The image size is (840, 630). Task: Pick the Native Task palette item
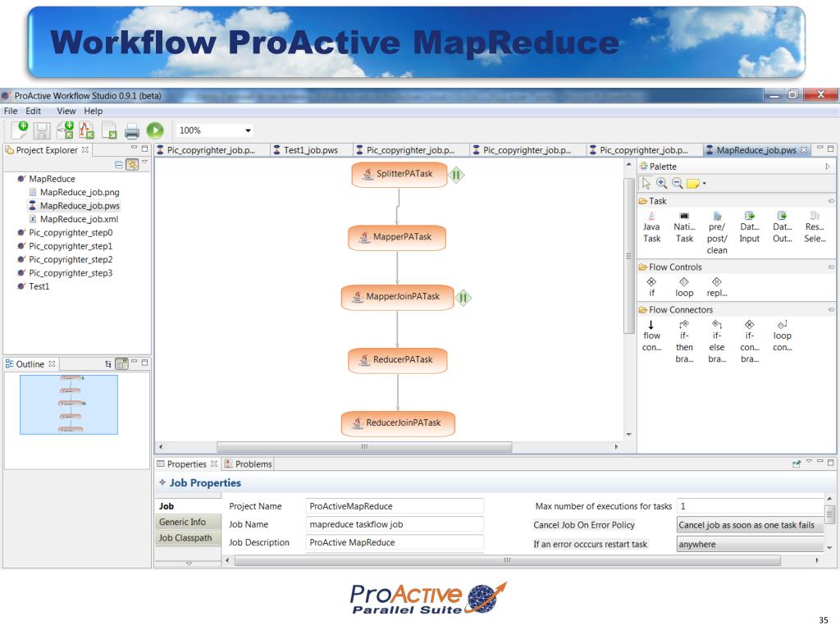coord(684,227)
